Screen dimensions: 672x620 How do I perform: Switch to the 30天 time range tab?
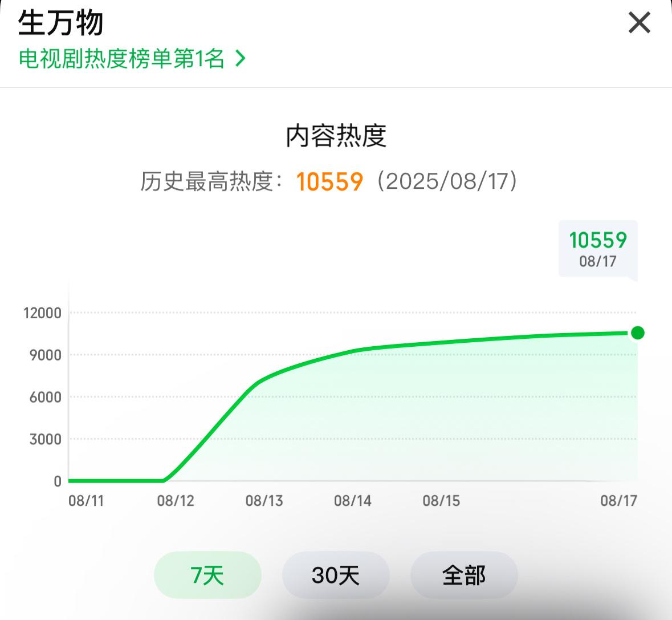[x=336, y=575]
